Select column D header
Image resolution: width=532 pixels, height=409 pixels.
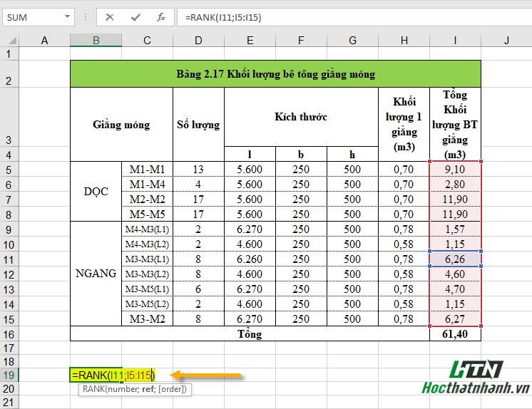[198, 41]
